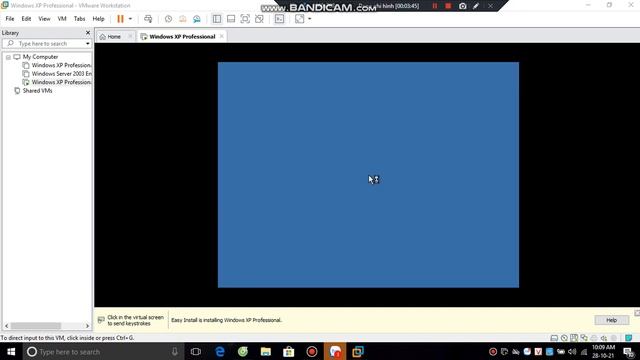Send Ctrl+Alt+Del to the VM
The height and width of the screenshot is (360, 640).
[148, 19]
